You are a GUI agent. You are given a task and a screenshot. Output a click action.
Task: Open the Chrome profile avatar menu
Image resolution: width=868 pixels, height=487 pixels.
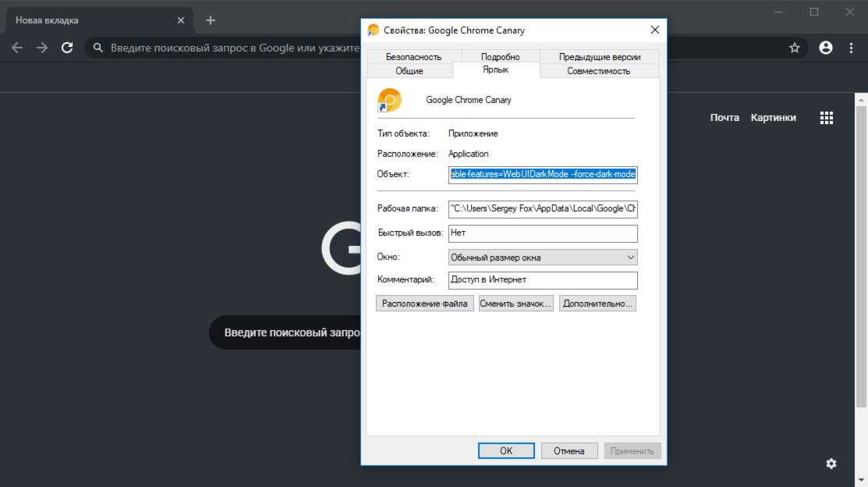[x=825, y=48]
